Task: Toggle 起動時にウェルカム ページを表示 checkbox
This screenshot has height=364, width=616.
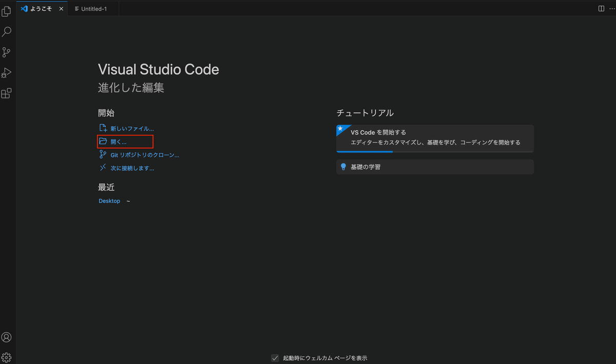Action: pyautogui.click(x=275, y=358)
